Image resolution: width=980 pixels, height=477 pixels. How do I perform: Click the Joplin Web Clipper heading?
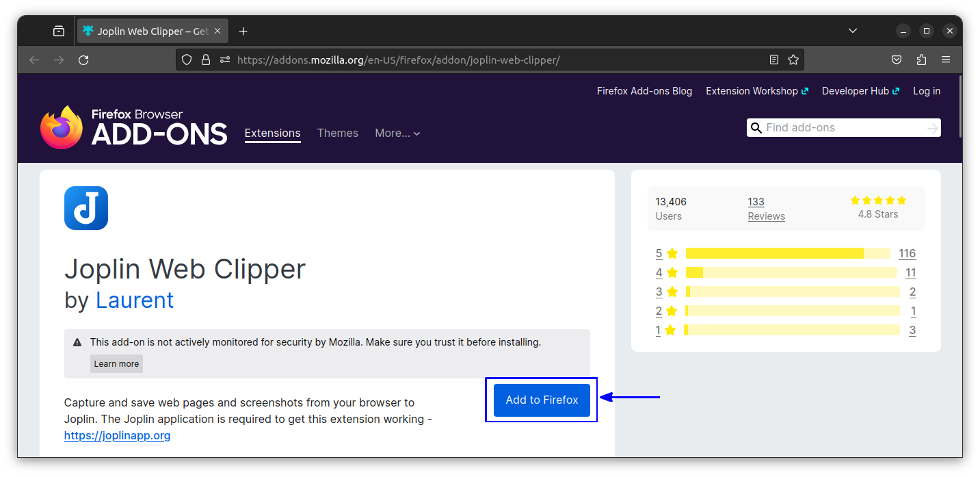pos(185,269)
